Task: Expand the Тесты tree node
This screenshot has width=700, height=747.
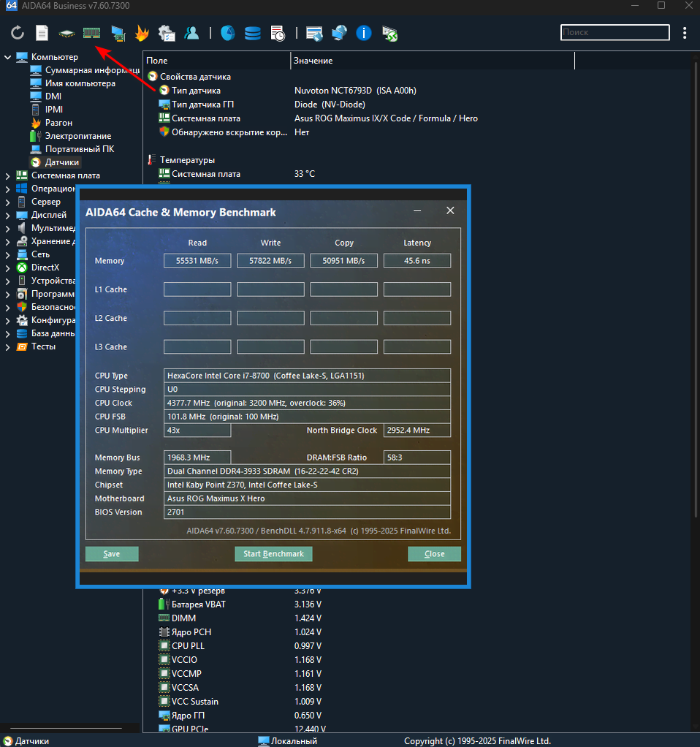Action: coord(7,346)
